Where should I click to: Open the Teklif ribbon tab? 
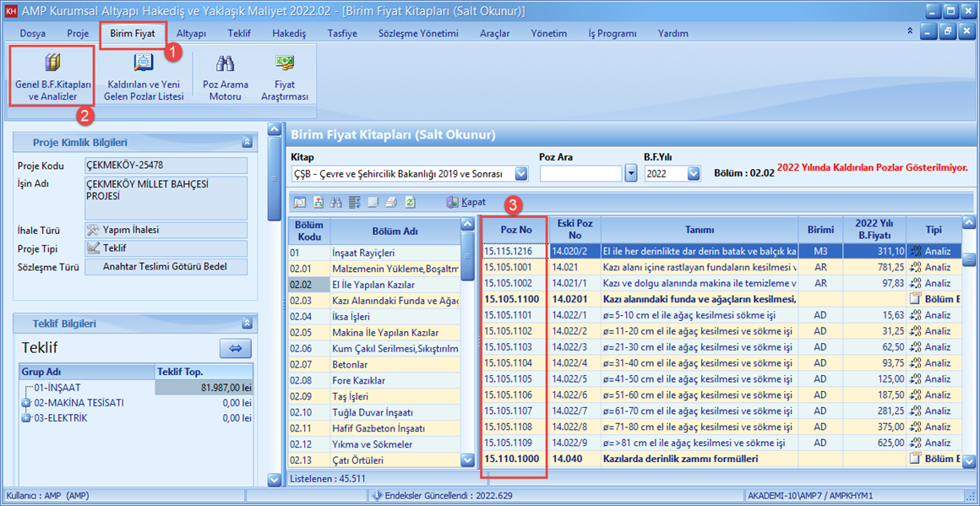click(x=239, y=33)
